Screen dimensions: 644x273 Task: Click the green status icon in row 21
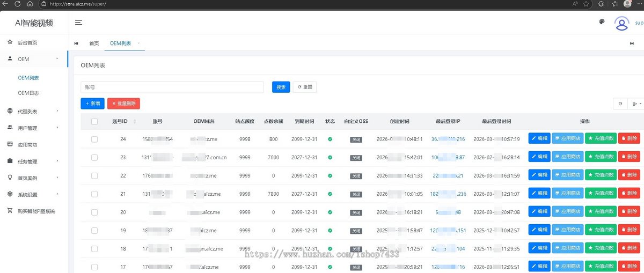click(330, 194)
